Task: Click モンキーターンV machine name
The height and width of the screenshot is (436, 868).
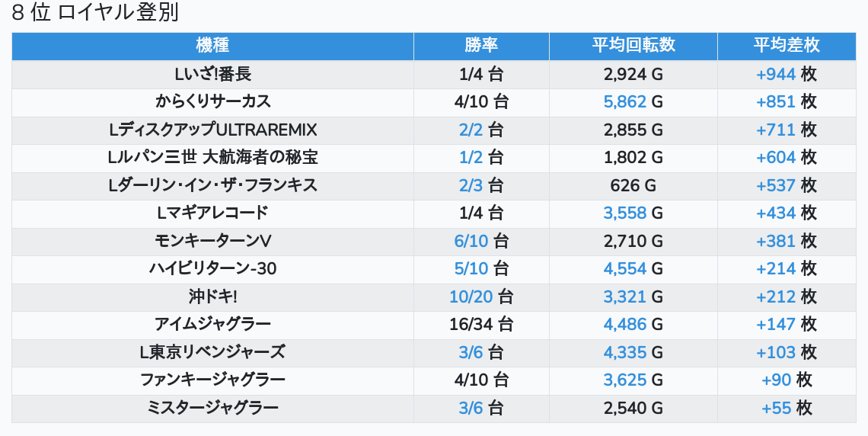Action: (x=212, y=241)
